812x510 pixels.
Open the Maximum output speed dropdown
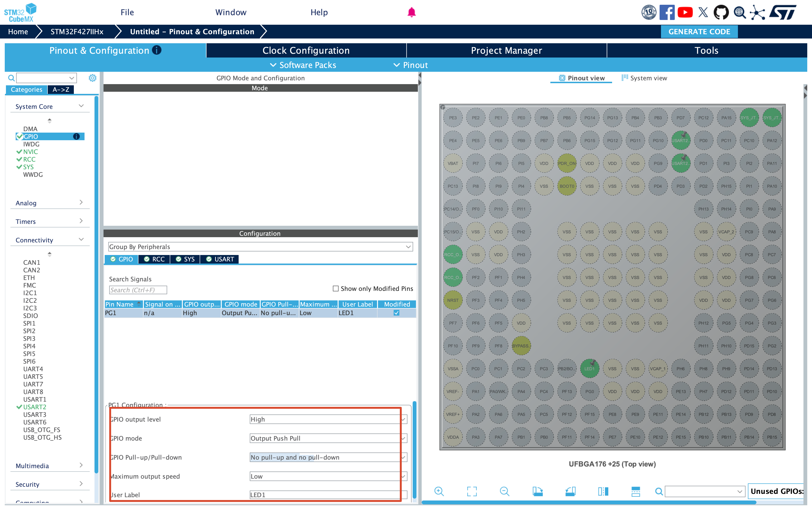(328, 476)
